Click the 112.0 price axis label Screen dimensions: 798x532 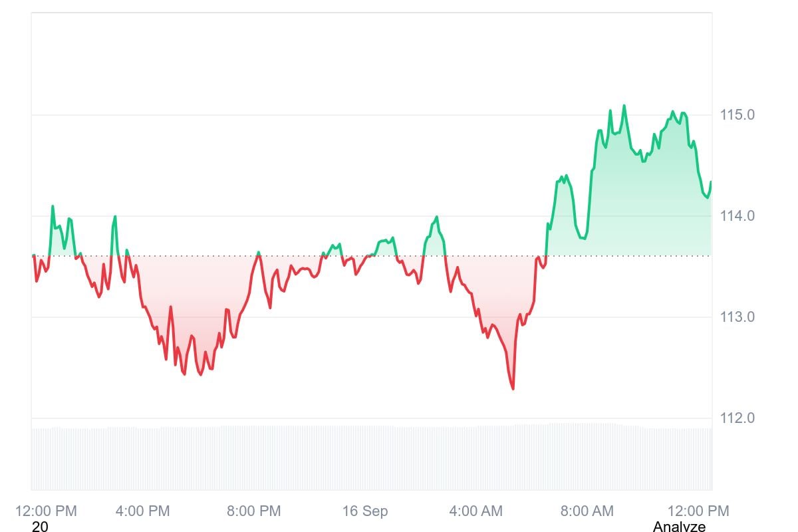click(x=737, y=418)
